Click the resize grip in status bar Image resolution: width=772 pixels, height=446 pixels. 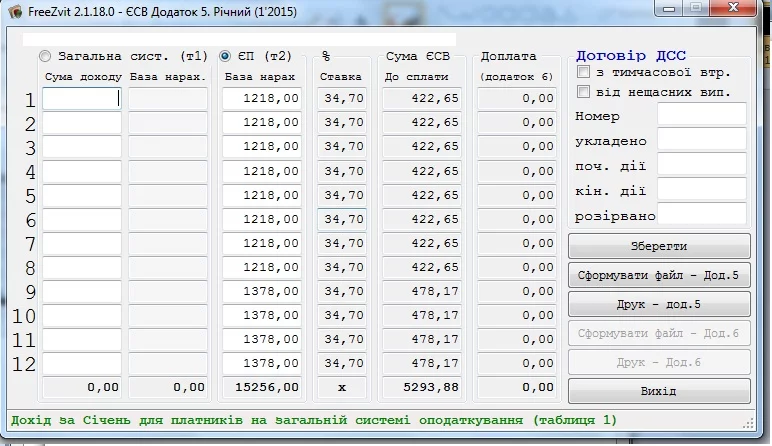(748, 424)
